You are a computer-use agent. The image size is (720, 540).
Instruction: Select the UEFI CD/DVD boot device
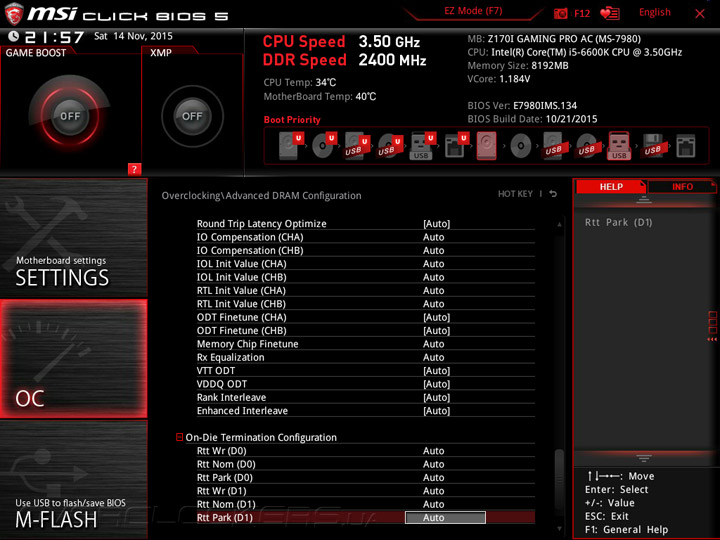tap(324, 146)
